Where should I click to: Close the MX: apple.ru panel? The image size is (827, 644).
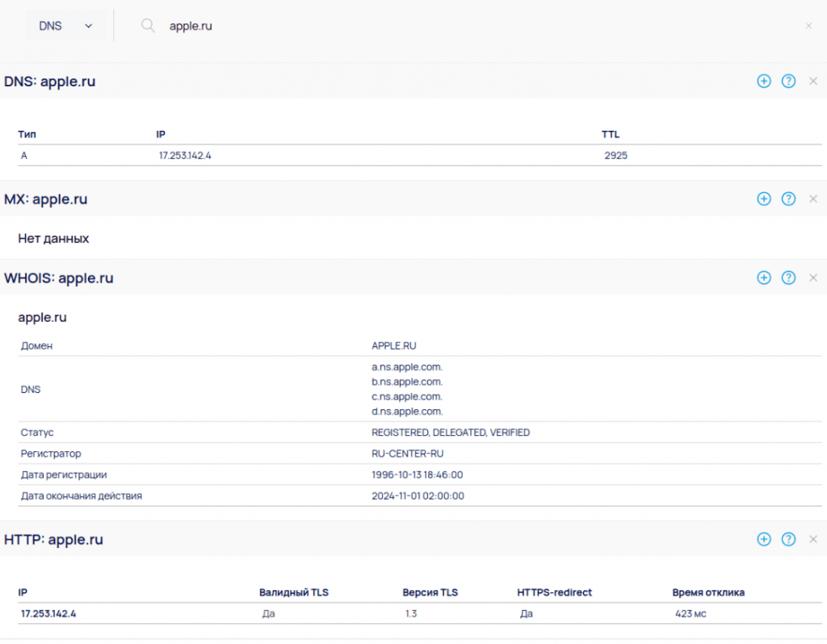(812, 199)
